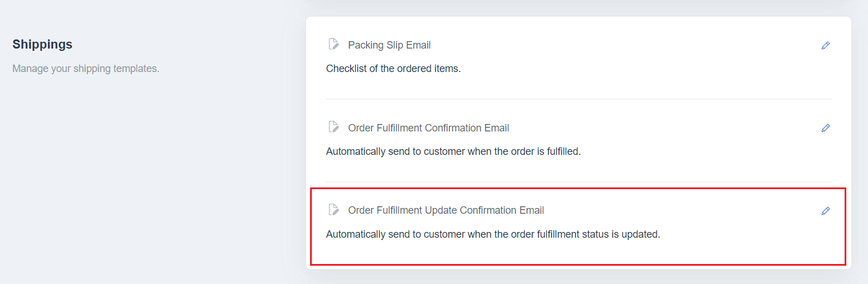Image resolution: width=868 pixels, height=284 pixels.
Task: Click description about fulfillment status is updated
Action: [x=493, y=234]
